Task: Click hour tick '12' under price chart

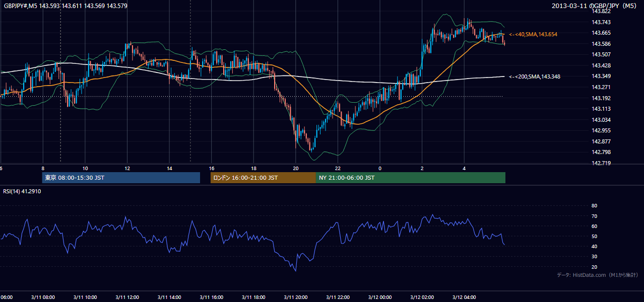Action: pos(127,169)
